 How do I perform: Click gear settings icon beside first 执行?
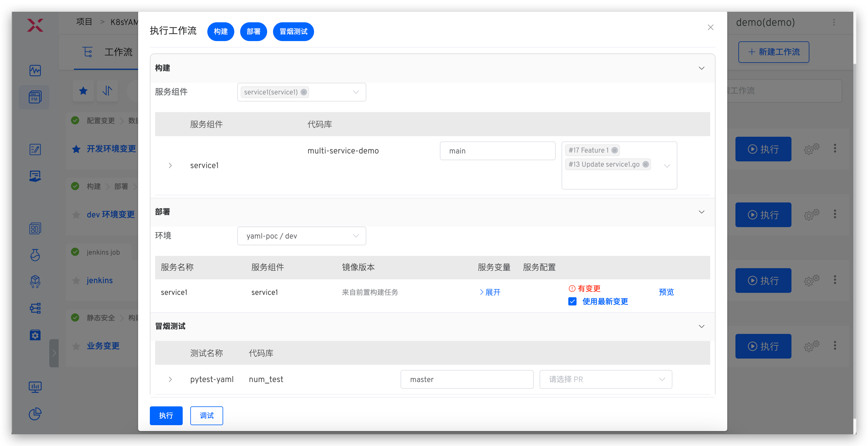pyautogui.click(x=811, y=149)
